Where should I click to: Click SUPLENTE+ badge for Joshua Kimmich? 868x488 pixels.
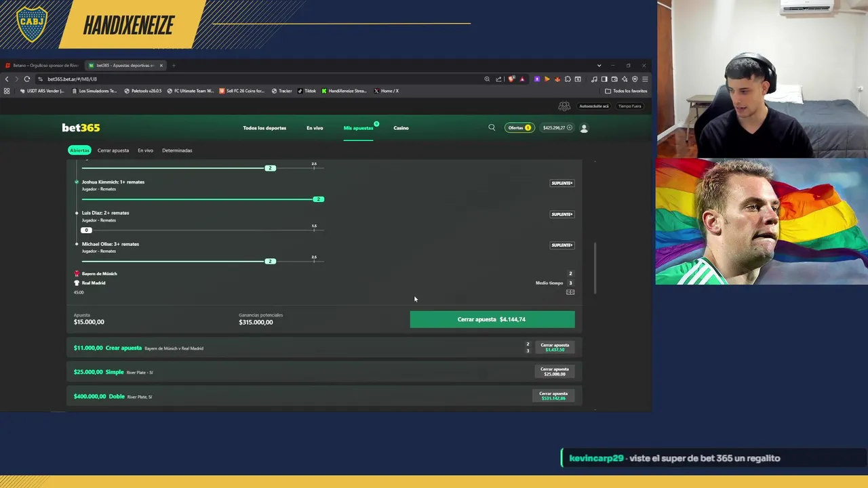(x=561, y=183)
